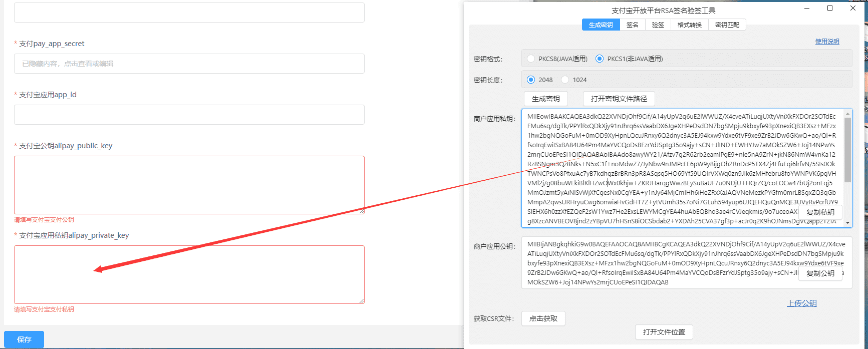This screenshot has height=349, width=868.
Task: Click the topmost empty input field
Action: (189, 13)
